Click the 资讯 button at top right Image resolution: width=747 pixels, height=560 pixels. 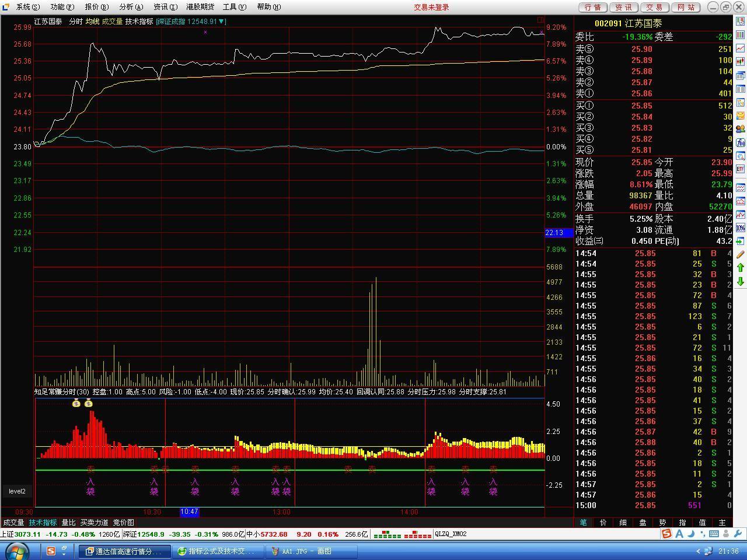[623, 7]
